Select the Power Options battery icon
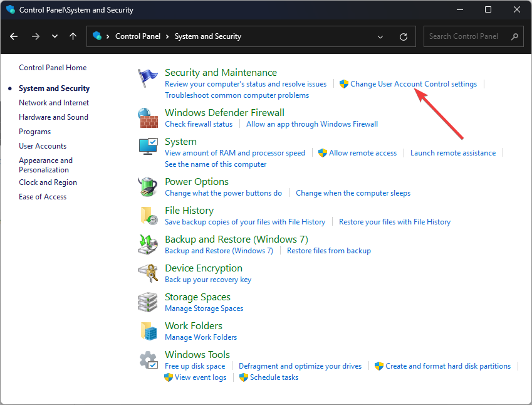Screen dimensions: 532x405 (147, 187)
